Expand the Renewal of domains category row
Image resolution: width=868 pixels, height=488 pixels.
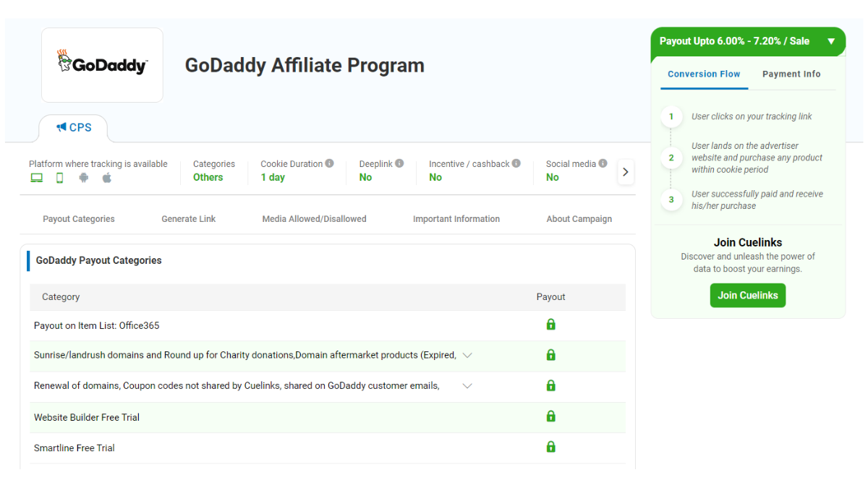click(467, 385)
